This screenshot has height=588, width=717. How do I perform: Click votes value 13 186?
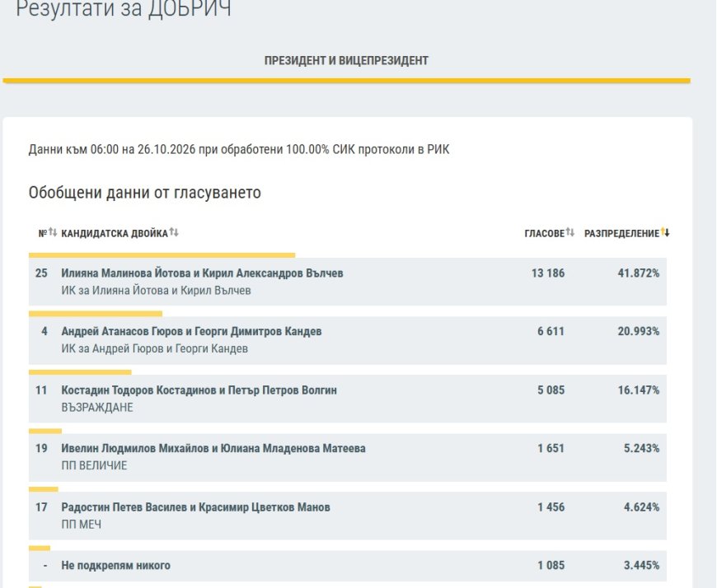548,273
